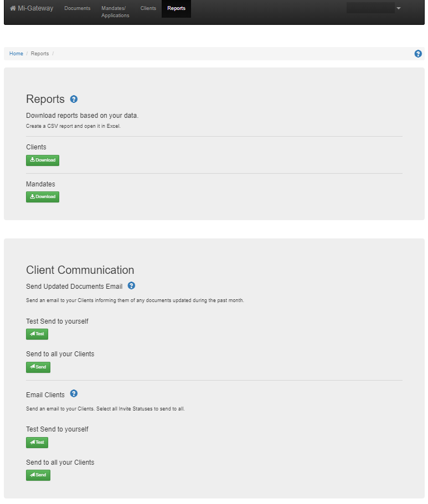Viewport: 428px width, 504px height.
Task: Go to Mandates/Applications in navbar
Action: (x=115, y=12)
